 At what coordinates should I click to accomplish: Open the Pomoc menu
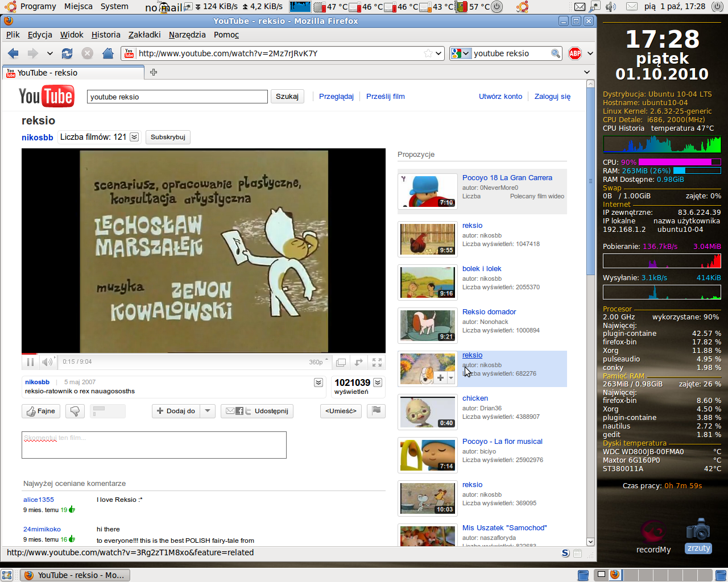226,35
